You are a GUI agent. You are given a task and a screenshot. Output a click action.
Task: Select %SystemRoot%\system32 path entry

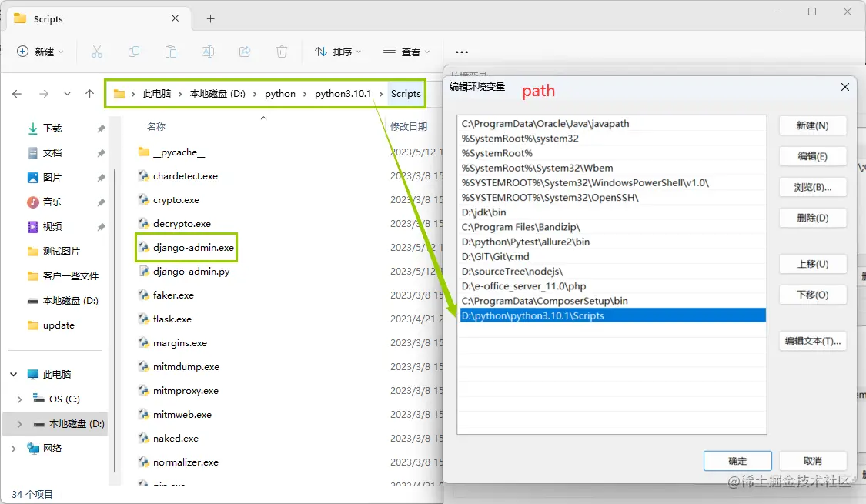[x=613, y=138]
